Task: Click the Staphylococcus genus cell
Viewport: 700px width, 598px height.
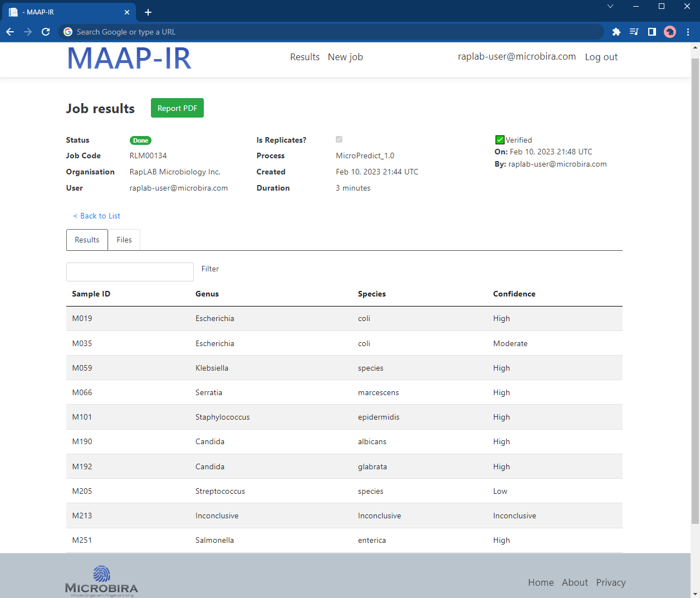Action: (x=223, y=417)
